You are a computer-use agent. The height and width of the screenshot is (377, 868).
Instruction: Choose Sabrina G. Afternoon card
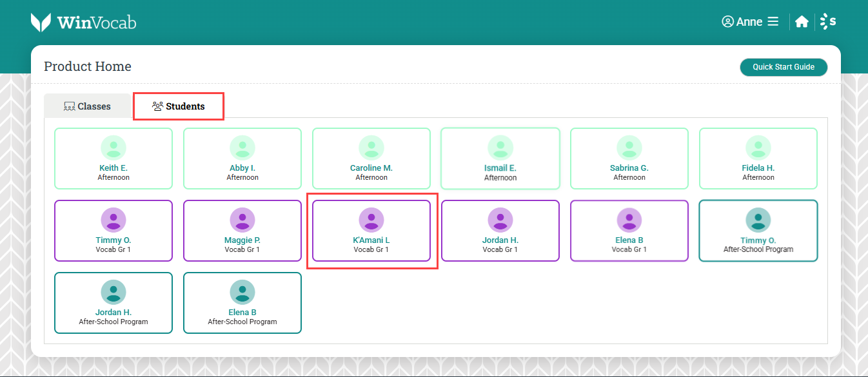click(x=629, y=159)
